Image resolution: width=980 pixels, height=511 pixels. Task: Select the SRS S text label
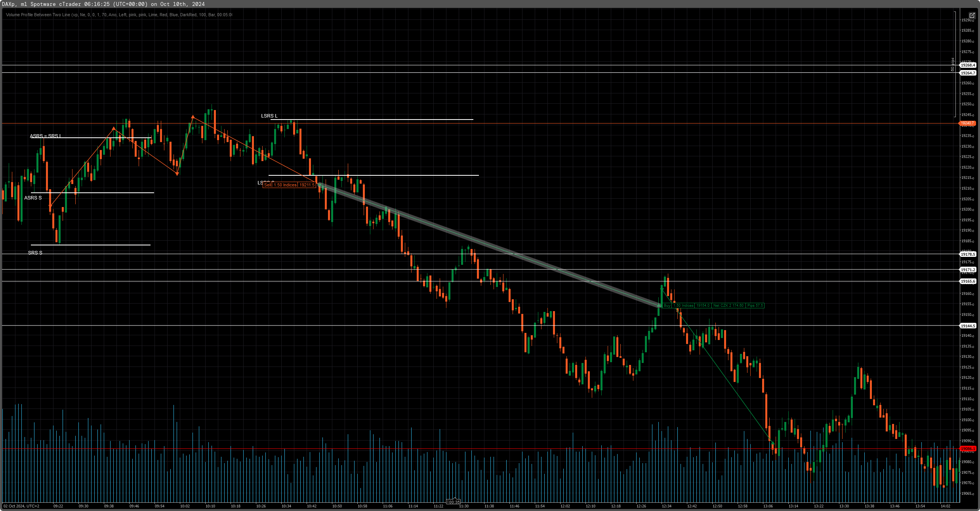[x=35, y=253]
